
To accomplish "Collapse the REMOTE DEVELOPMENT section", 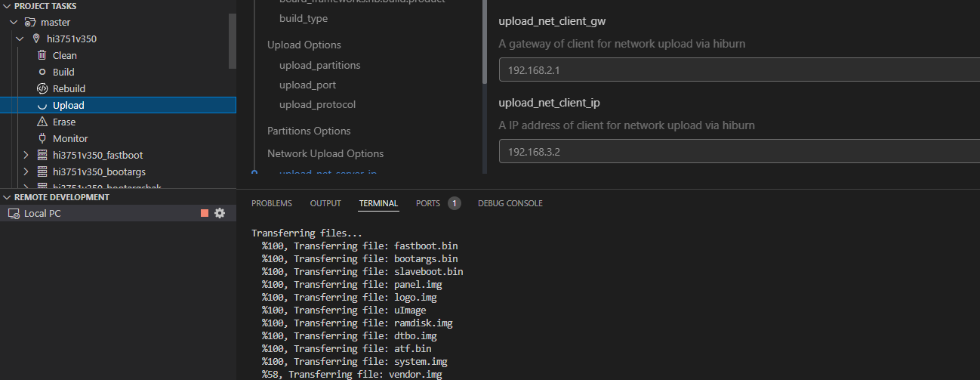I will [x=7, y=197].
